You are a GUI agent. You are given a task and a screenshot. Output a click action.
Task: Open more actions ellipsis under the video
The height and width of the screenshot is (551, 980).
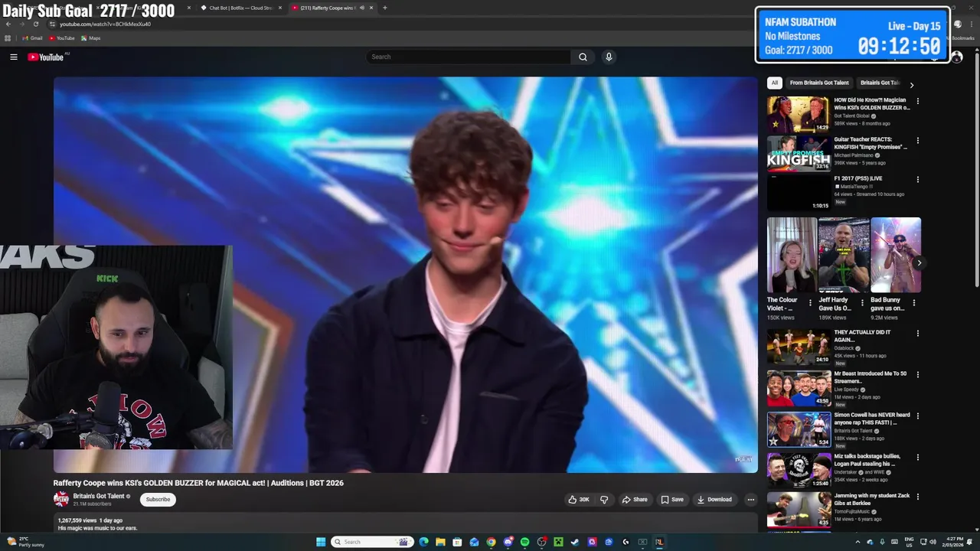[x=750, y=499]
